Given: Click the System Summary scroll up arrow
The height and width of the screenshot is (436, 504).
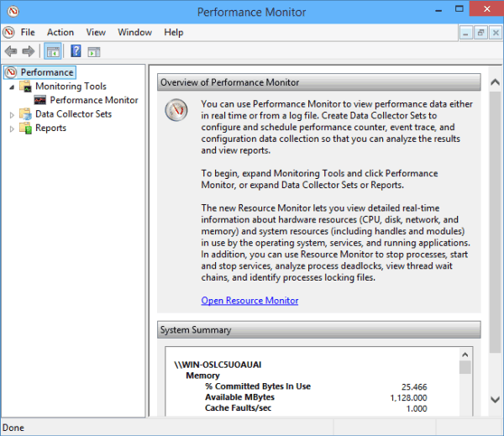Looking at the screenshot, I should (465, 355).
